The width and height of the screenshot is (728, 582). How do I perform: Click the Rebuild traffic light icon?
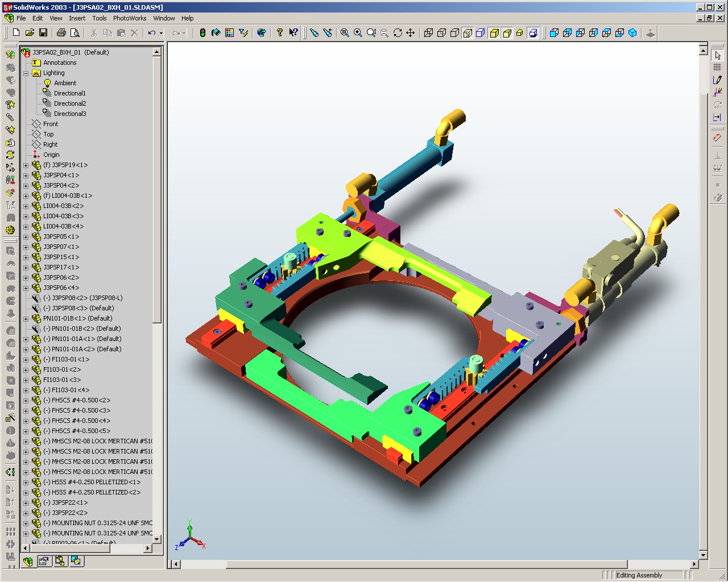202,33
